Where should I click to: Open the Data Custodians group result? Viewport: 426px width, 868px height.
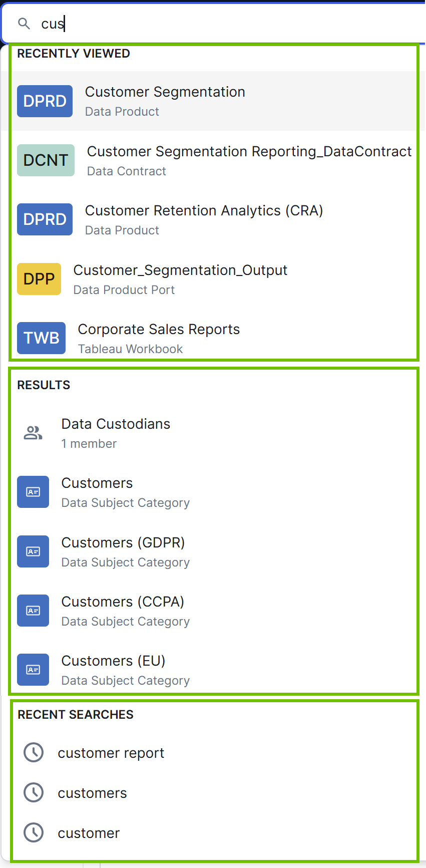coord(116,424)
